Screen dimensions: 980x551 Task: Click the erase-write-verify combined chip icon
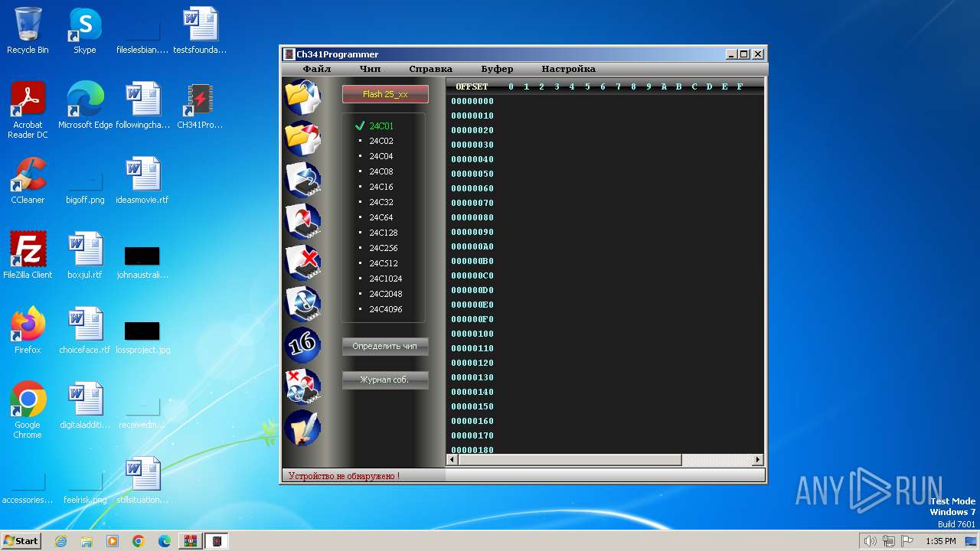[302, 386]
